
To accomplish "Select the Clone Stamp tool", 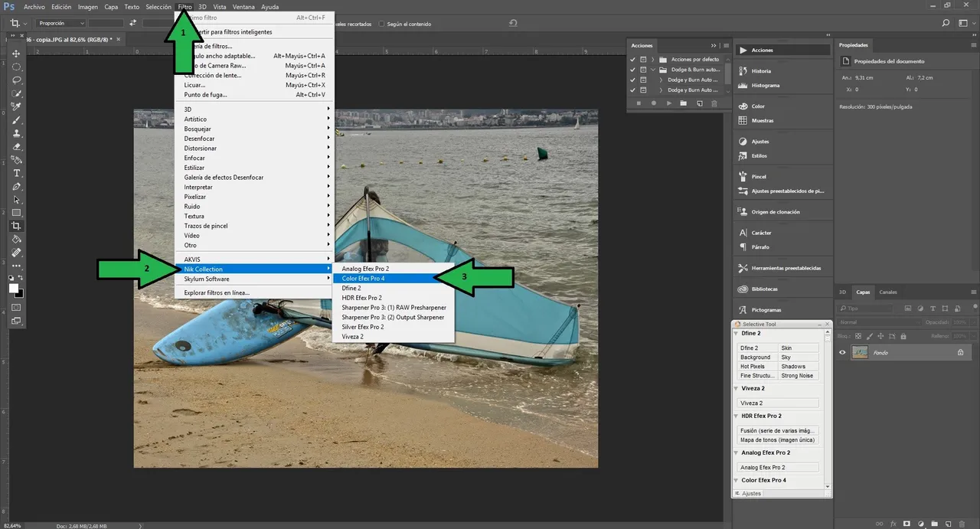I will point(16,133).
